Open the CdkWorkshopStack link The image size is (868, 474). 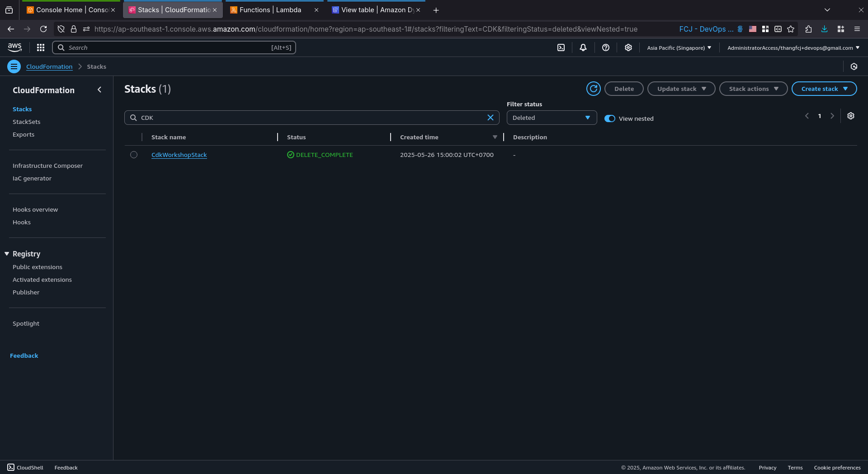click(x=179, y=155)
